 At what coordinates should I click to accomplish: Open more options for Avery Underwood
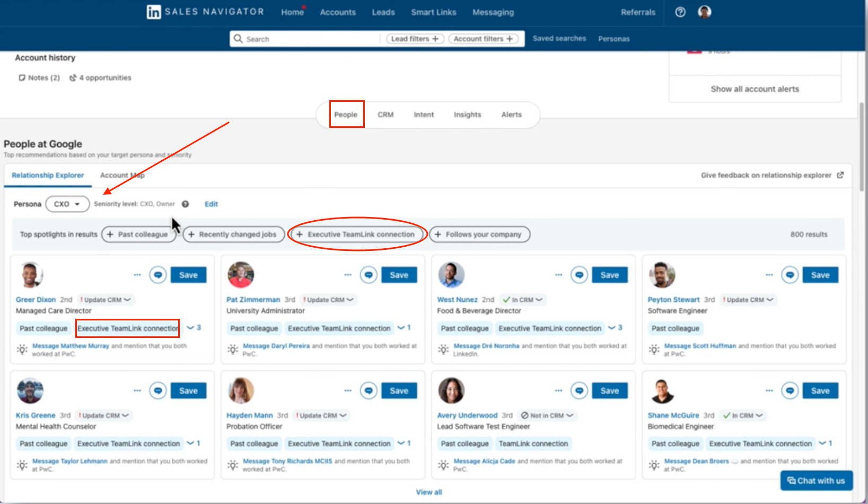click(x=558, y=390)
